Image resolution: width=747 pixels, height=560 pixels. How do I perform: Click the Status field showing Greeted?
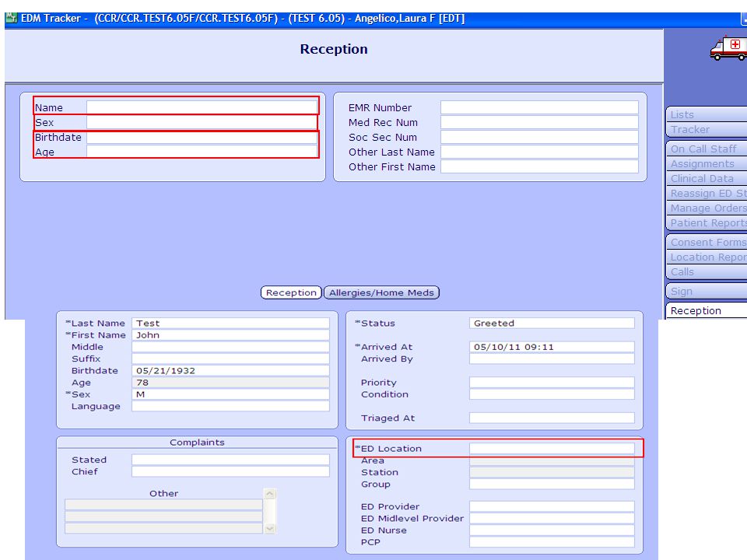pos(552,324)
